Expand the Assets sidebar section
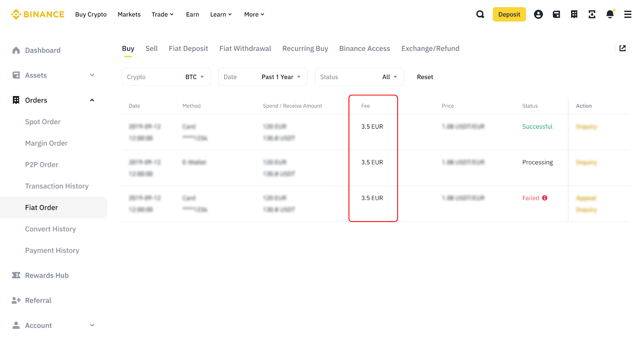Image resolution: width=644 pixels, height=343 pixels. [x=92, y=75]
